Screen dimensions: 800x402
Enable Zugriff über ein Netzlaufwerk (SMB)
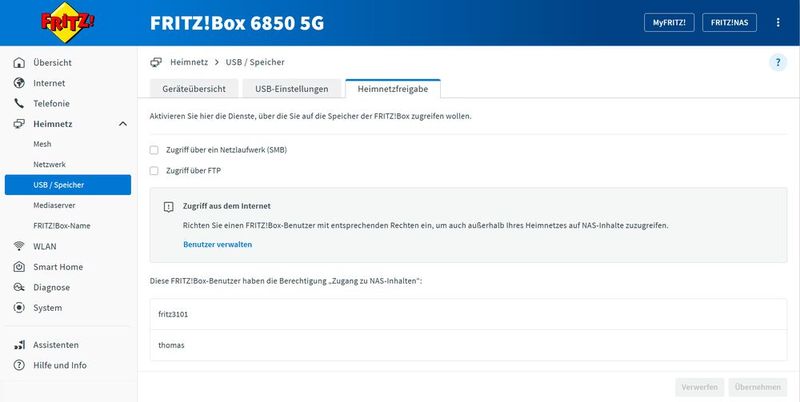tap(154, 150)
